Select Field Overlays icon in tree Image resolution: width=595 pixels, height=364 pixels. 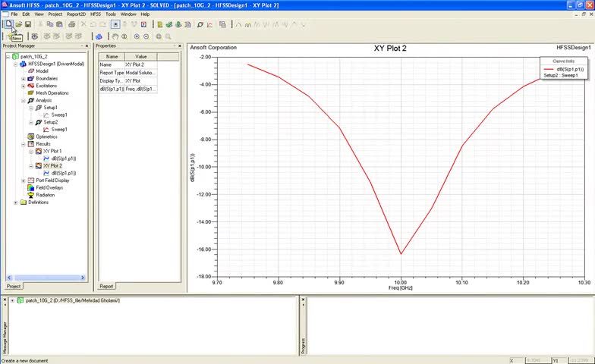[30, 187]
